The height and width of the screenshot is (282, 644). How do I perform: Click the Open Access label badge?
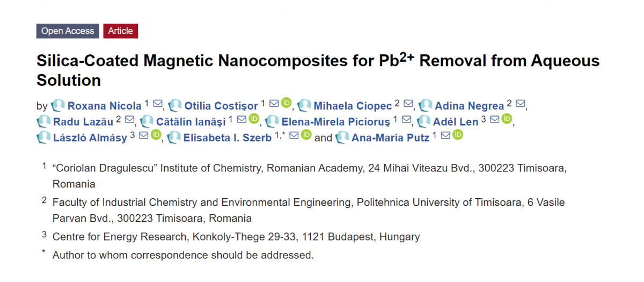pos(68,31)
